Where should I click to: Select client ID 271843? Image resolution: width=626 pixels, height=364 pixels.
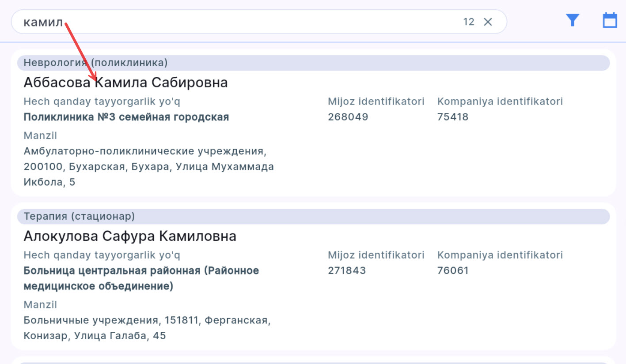point(347,270)
